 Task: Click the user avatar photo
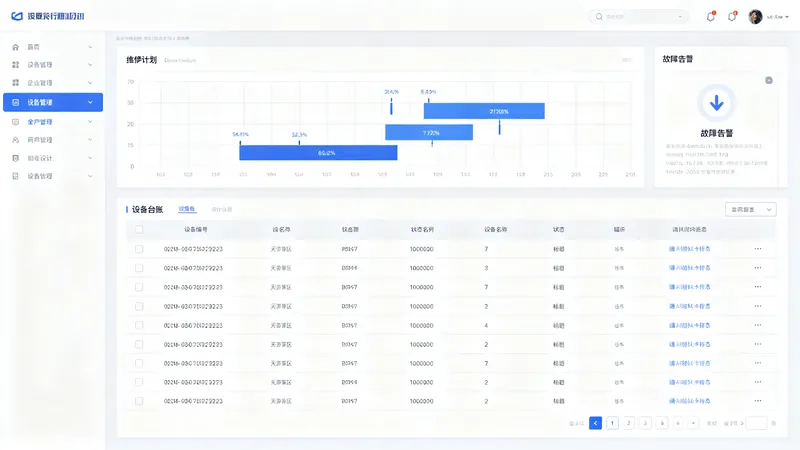(755, 17)
